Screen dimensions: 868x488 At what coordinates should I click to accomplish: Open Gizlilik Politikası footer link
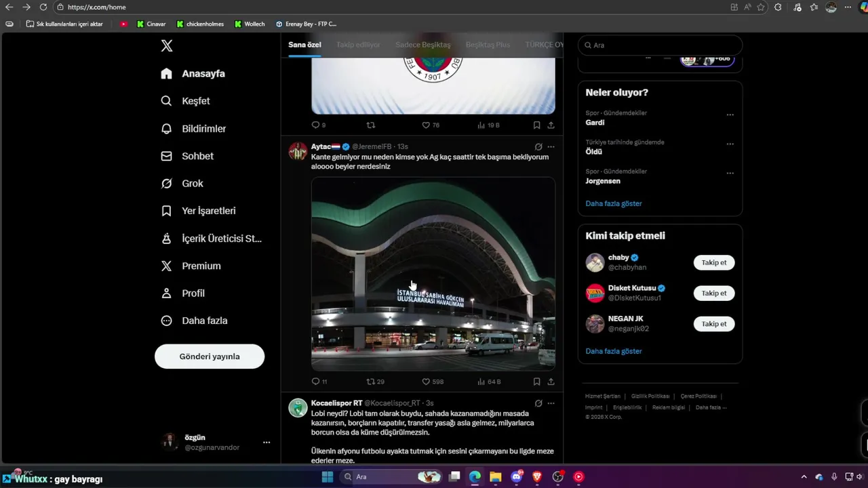tap(650, 396)
